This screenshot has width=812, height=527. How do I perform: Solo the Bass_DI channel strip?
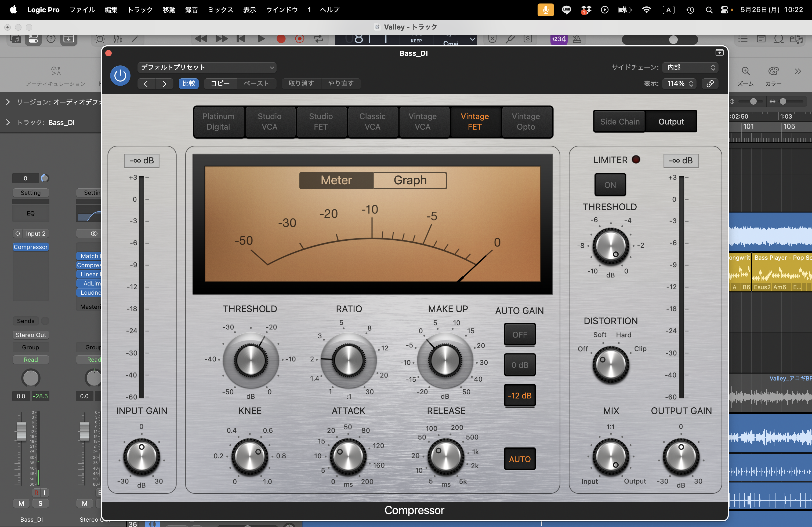(x=40, y=503)
